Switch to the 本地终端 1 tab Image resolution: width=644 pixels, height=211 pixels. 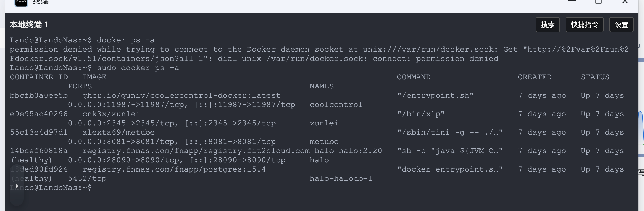[x=29, y=25]
